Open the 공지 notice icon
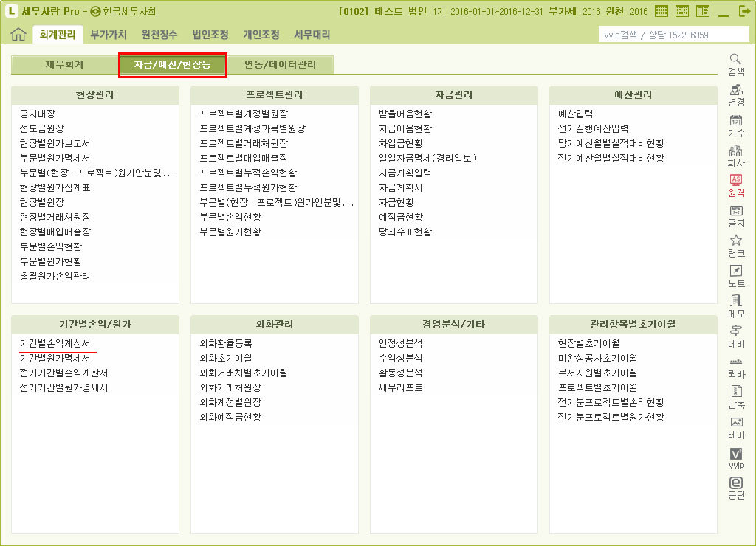 pyautogui.click(x=736, y=216)
